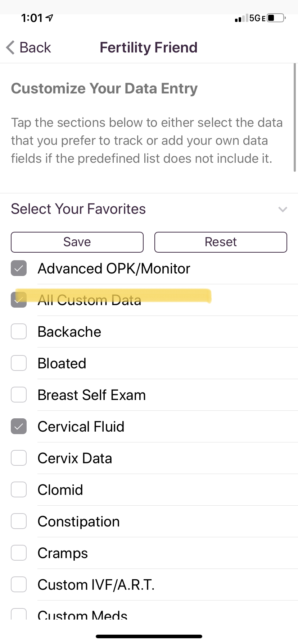Uncheck the Advanced OPK/Monitor checkbox
Screen dimensions: 298x644
point(19,268)
